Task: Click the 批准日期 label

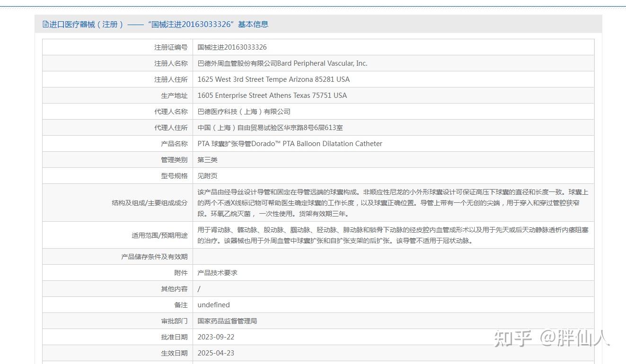Action: pos(174,337)
